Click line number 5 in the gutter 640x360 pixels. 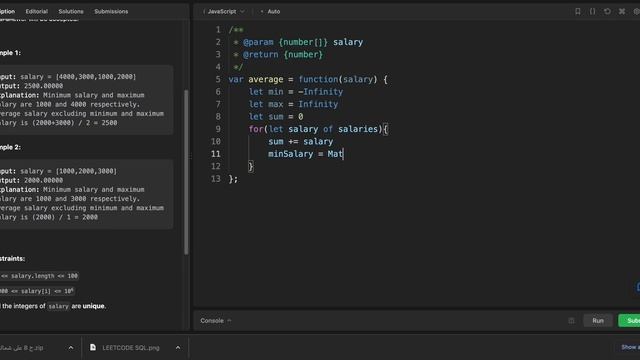[218, 79]
